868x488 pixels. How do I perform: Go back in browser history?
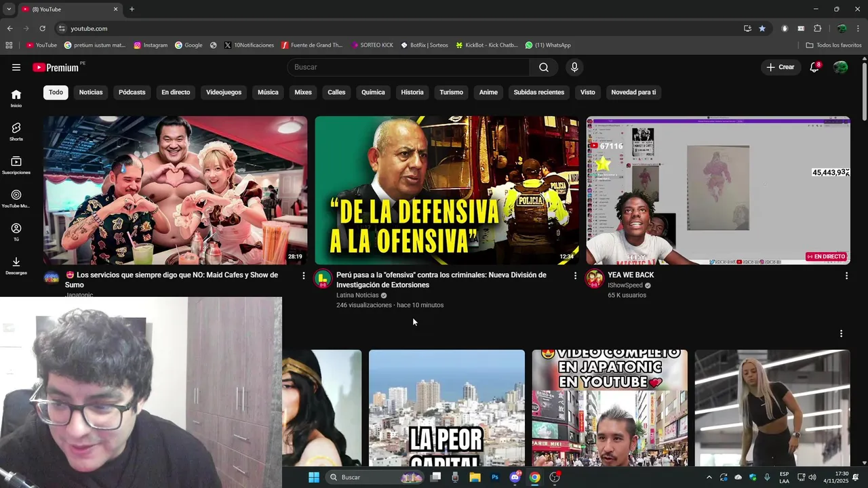tap(9, 28)
